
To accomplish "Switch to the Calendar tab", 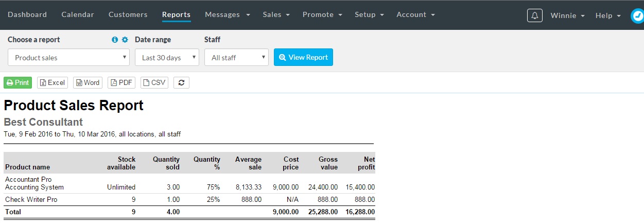I will pos(78,14).
